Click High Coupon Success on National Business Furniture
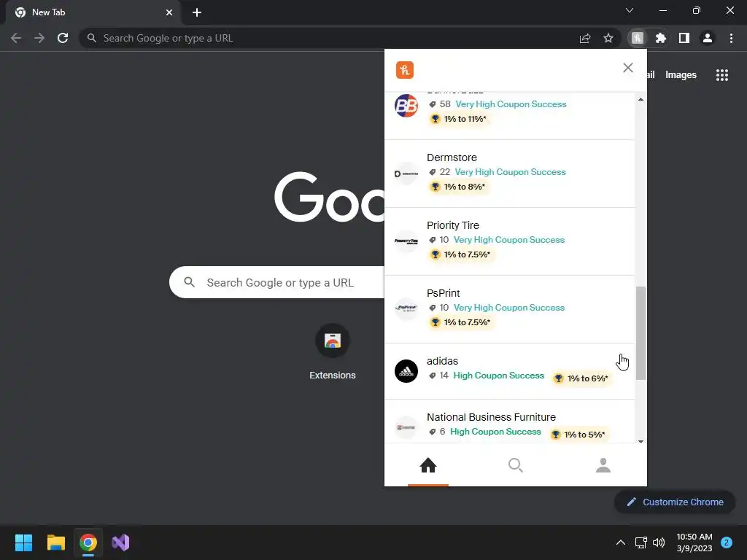Screen dimensions: 747x560 point(495,432)
